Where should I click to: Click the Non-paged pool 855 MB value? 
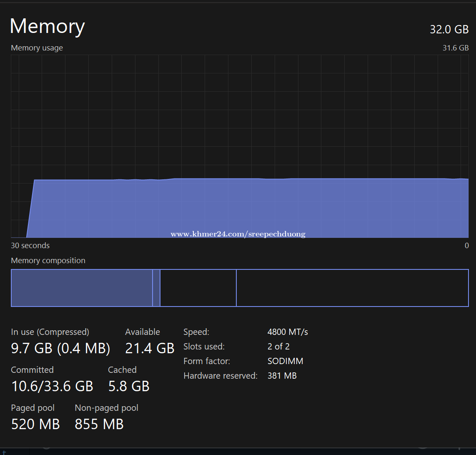[99, 424]
